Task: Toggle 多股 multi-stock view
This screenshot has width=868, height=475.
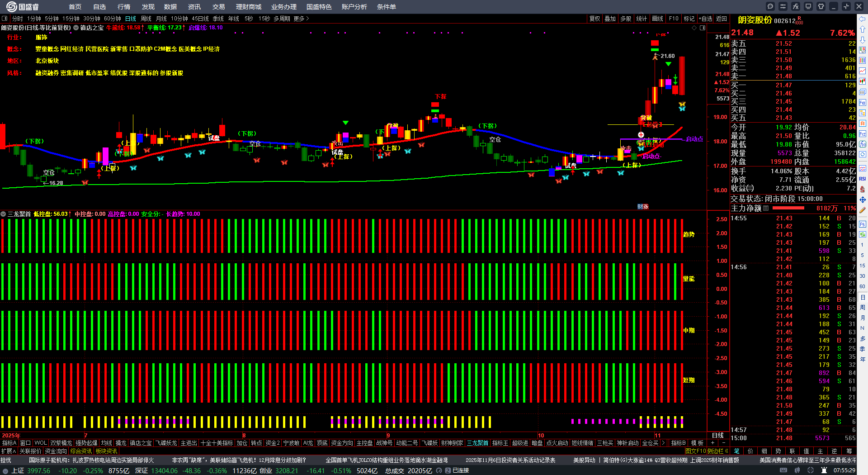Action: [x=626, y=19]
